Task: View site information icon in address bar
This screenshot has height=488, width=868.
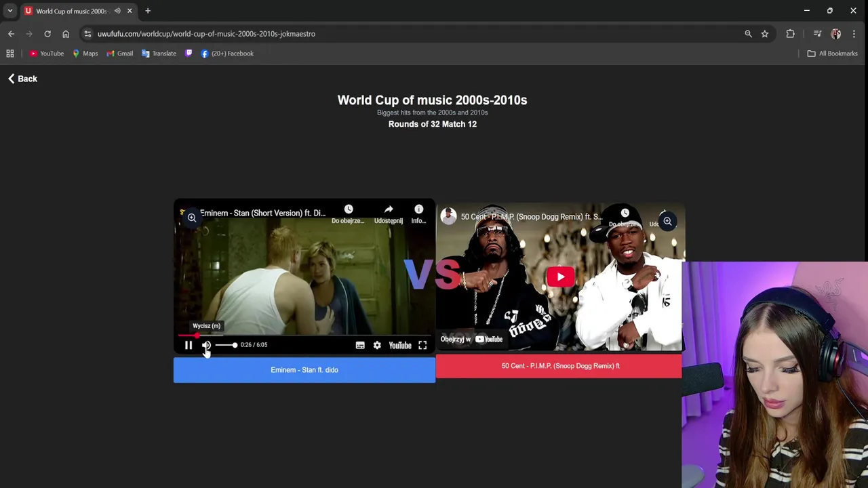Action: coord(87,34)
